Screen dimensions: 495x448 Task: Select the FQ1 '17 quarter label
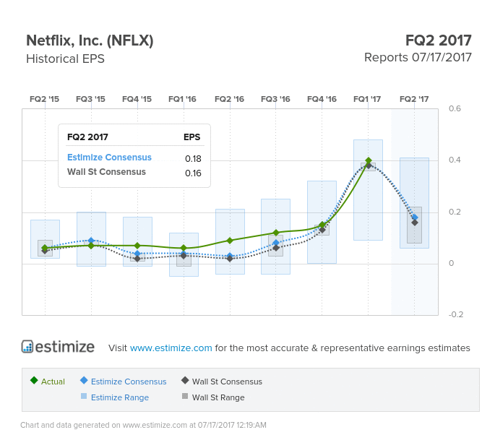[x=367, y=99]
